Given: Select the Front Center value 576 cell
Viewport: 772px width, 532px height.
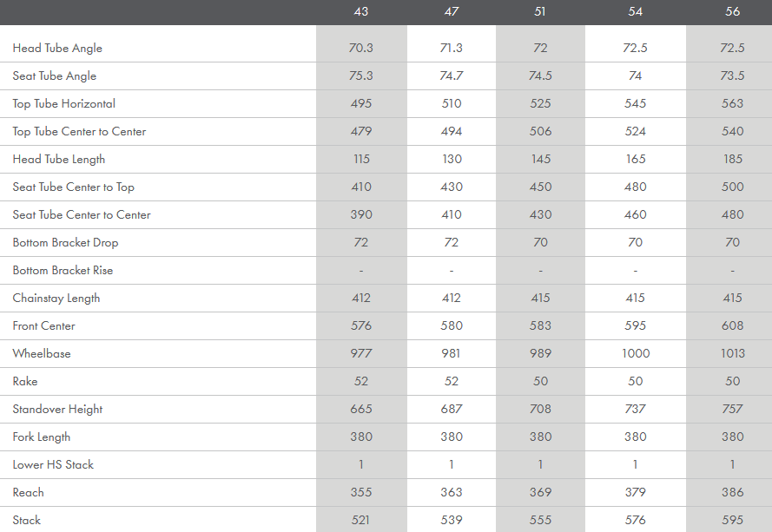Looking at the screenshot, I should pos(361,326).
